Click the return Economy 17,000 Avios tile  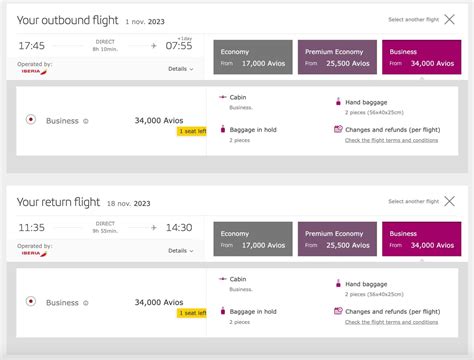click(x=253, y=239)
